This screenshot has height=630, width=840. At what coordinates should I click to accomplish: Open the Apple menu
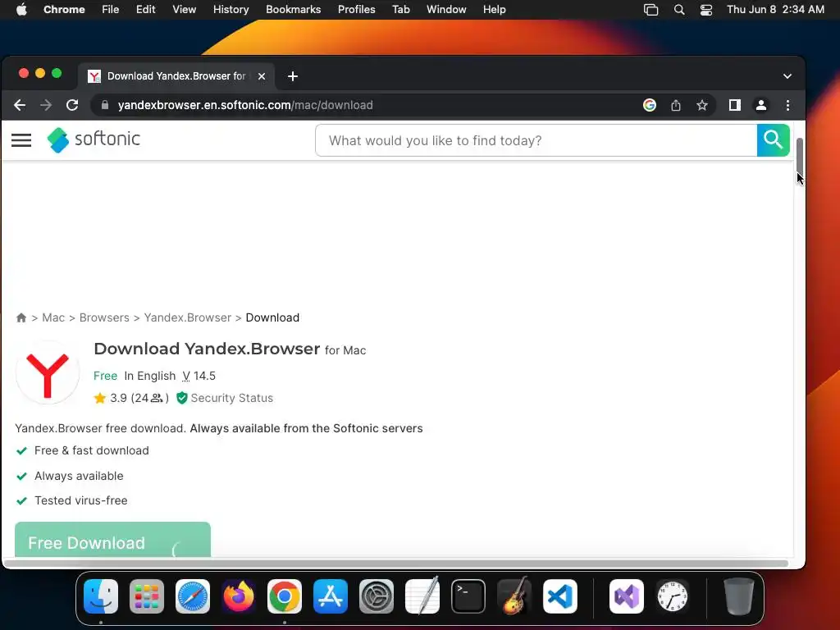(21, 10)
